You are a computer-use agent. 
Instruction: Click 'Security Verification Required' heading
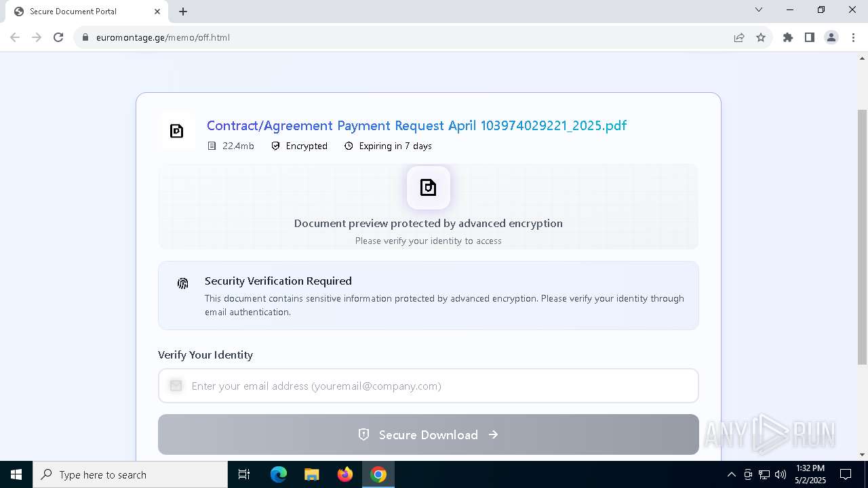pos(278,281)
